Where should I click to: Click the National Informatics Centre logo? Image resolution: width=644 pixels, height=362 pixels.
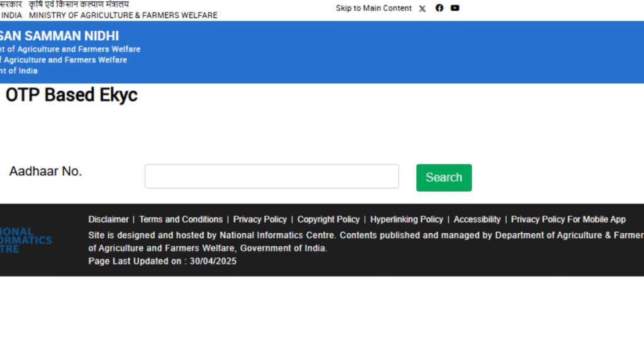(x=26, y=240)
